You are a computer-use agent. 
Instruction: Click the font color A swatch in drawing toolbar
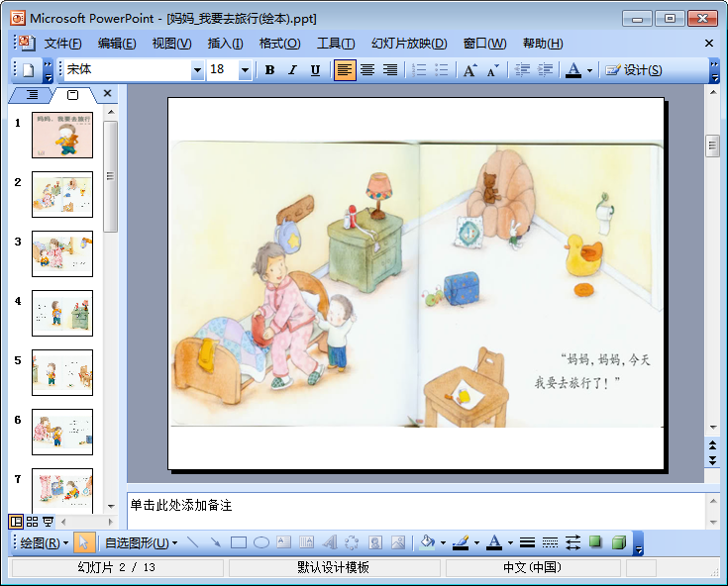pos(494,542)
